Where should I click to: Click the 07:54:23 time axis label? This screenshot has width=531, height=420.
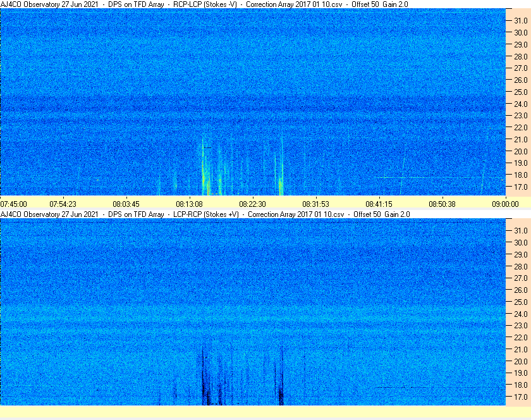coord(63,204)
